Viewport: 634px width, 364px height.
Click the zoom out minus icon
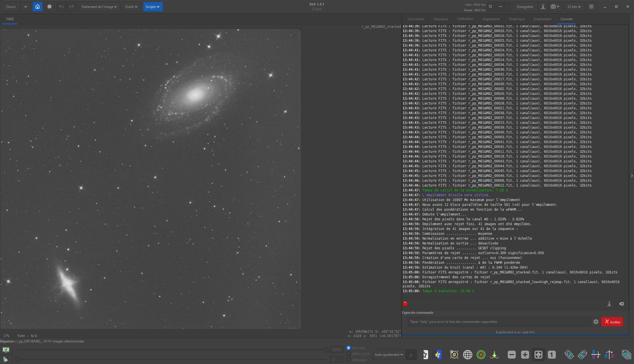pyautogui.click(x=512, y=354)
